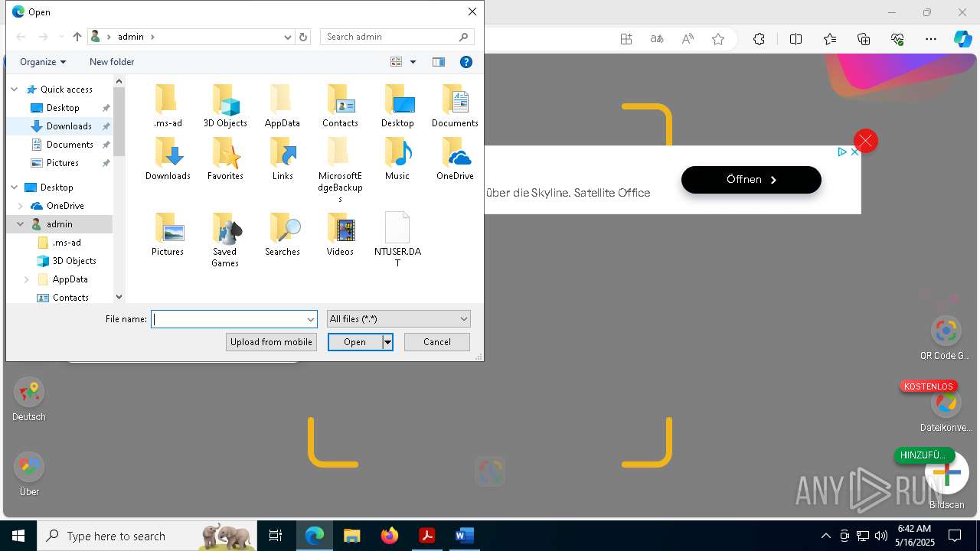Open the view options dropdown arrow

pos(413,62)
